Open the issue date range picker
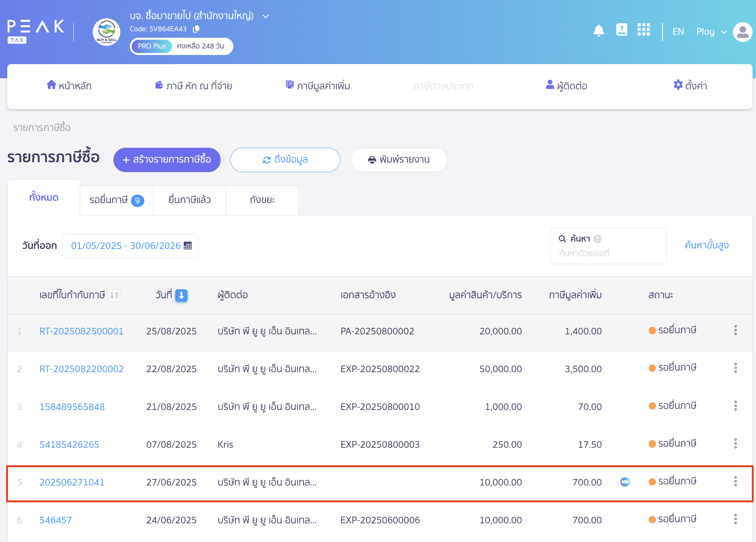This screenshot has width=756, height=542. click(130, 246)
